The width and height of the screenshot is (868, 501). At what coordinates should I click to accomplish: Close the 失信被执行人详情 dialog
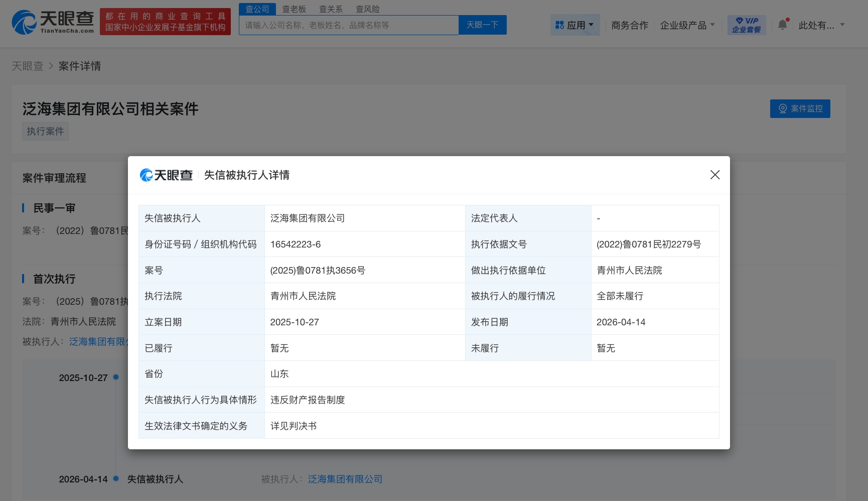coord(715,175)
